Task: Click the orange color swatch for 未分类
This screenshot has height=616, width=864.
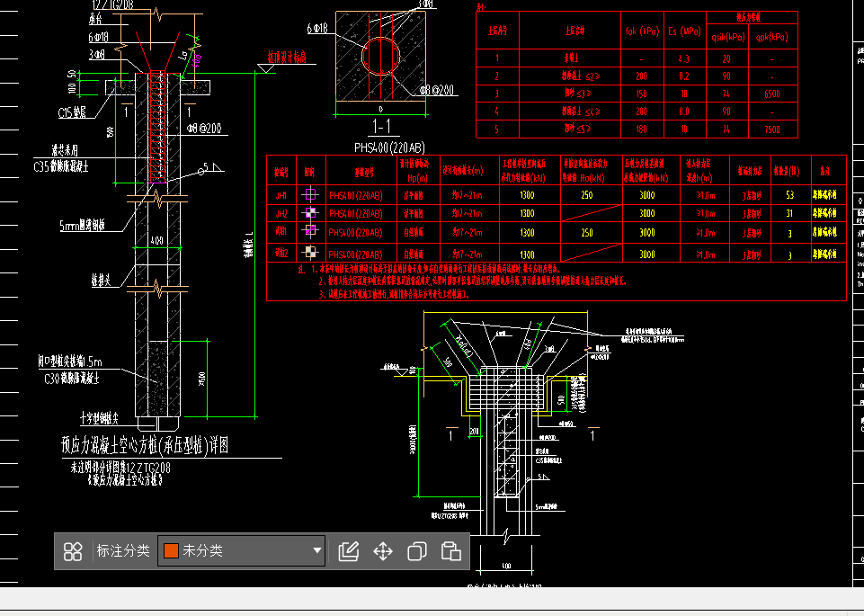Action: pyautogui.click(x=171, y=550)
